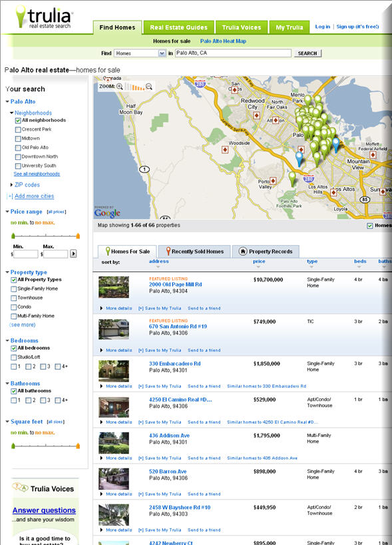The width and height of the screenshot is (392, 545).
Task: Open Palo Alto Heat Map link
Action: pos(223,41)
